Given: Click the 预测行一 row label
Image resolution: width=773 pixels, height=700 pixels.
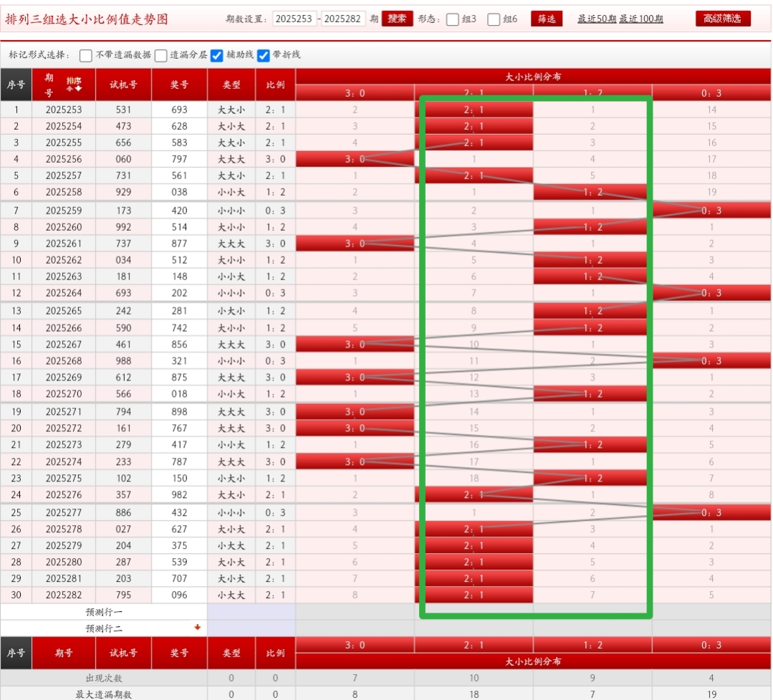Looking at the screenshot, I should click(104, 612).
